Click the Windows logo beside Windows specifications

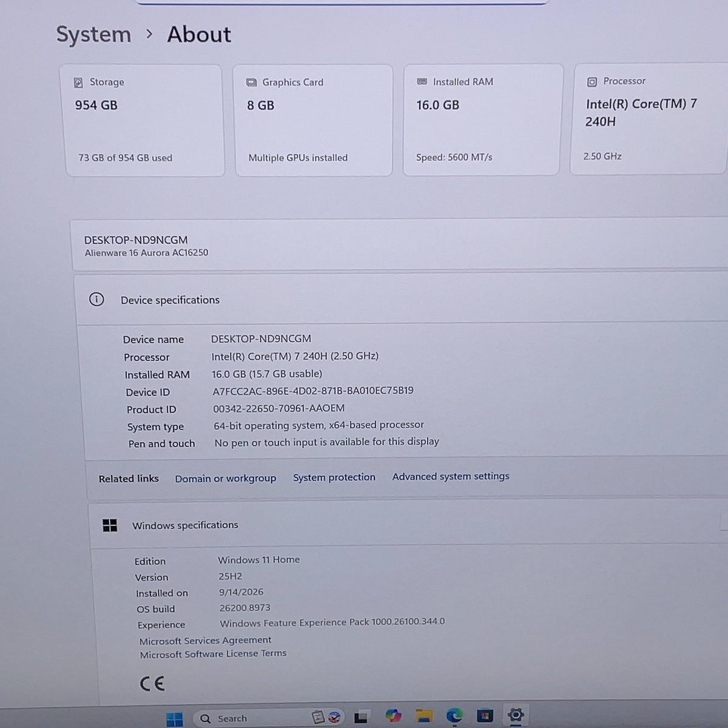tap(110, 525)
